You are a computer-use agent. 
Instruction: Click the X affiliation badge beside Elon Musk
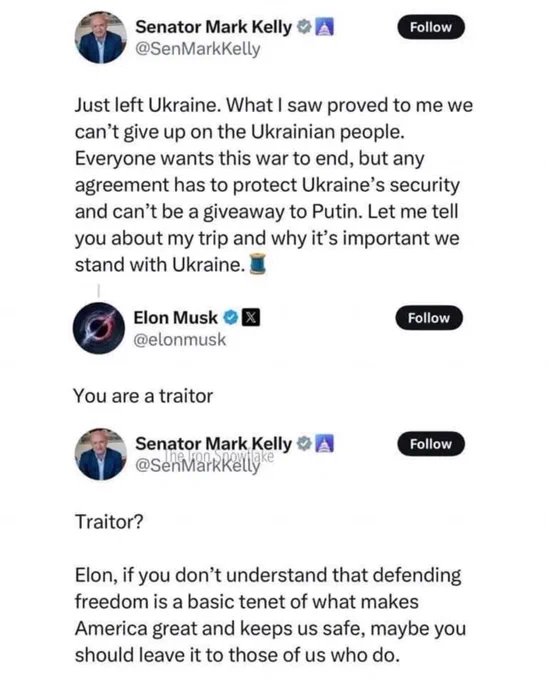[x=251, y=318]
